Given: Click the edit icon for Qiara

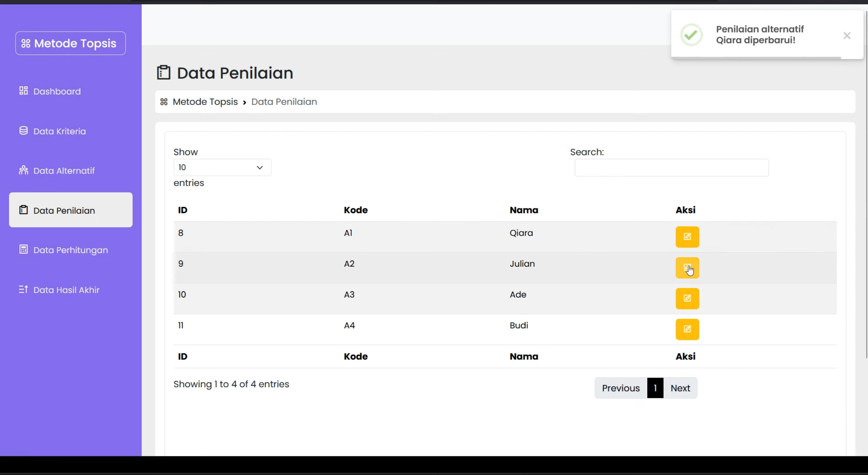Looking at the screenshot, I should [x=687, y=237].
